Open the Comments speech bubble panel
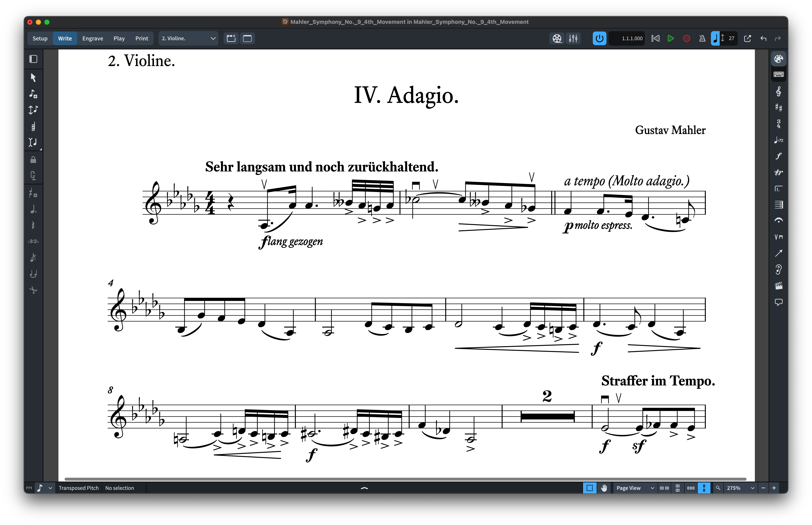812x525 pixels. pyautogui.click(x=778, y=302)
